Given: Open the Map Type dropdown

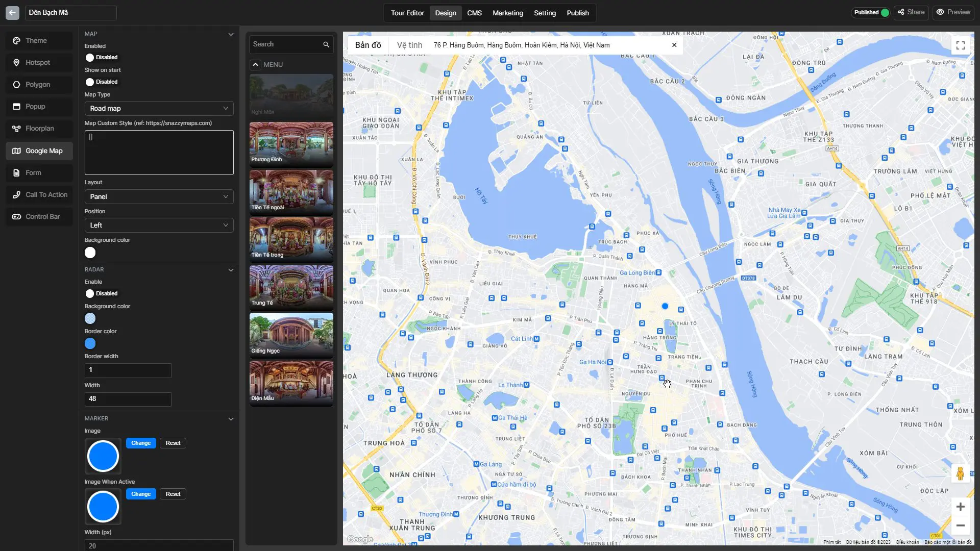Looking at the screenshot, I should pos(159,109).
